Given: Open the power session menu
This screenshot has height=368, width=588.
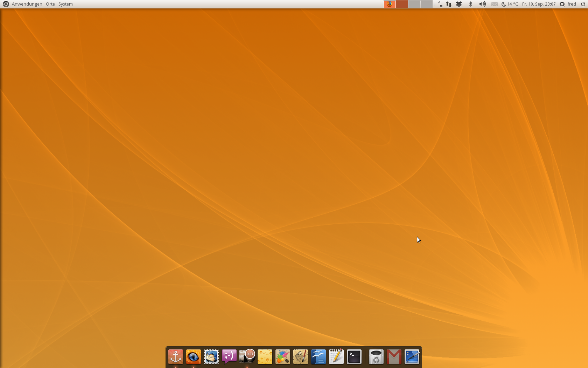Looking at the screenshot, I should [583, 4].
